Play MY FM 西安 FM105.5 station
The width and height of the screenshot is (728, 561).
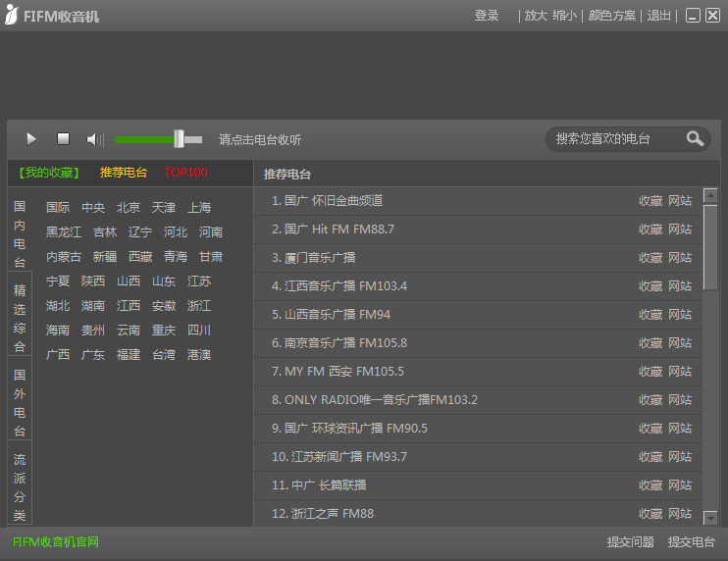[x=338, y=371]
